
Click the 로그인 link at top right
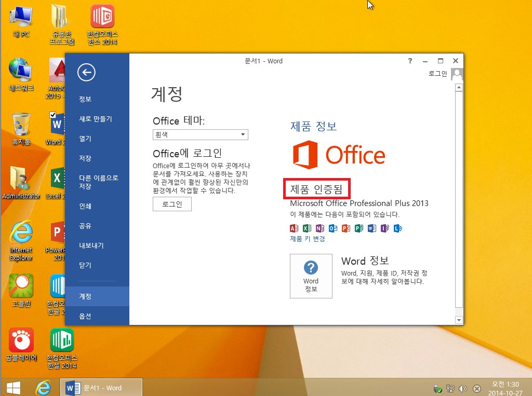point(437,74)
